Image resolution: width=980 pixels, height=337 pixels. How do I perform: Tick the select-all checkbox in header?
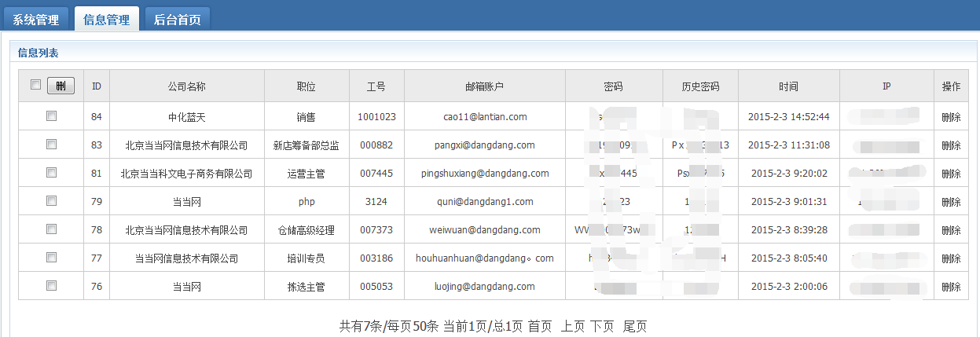click(x=35, y=85)
